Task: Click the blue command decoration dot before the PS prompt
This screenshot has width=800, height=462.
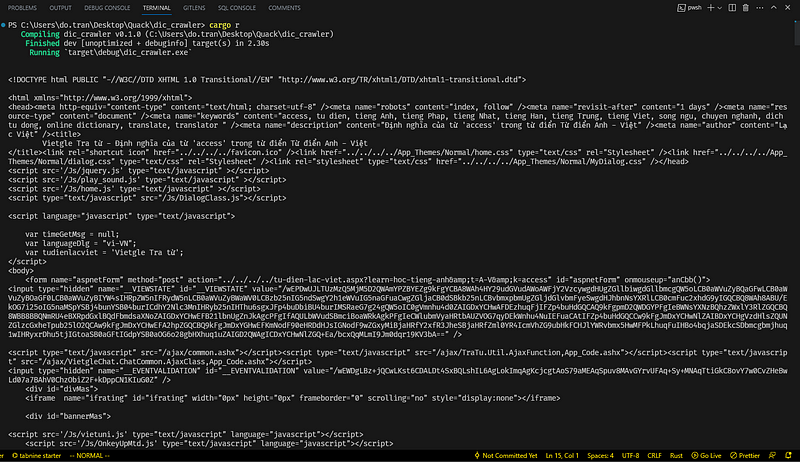Action: tap(3, 24)
